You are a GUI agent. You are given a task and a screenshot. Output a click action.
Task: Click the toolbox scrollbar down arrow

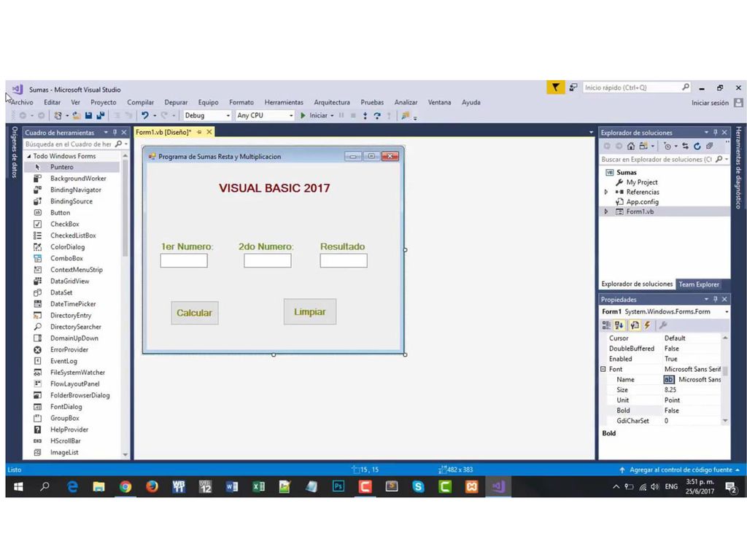[x=125, y=455]
